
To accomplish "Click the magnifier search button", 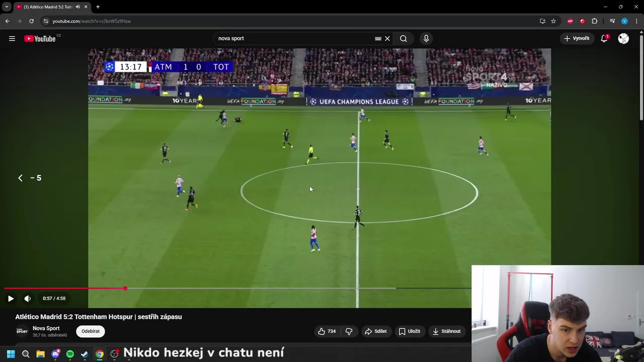I will coord(404,39).
